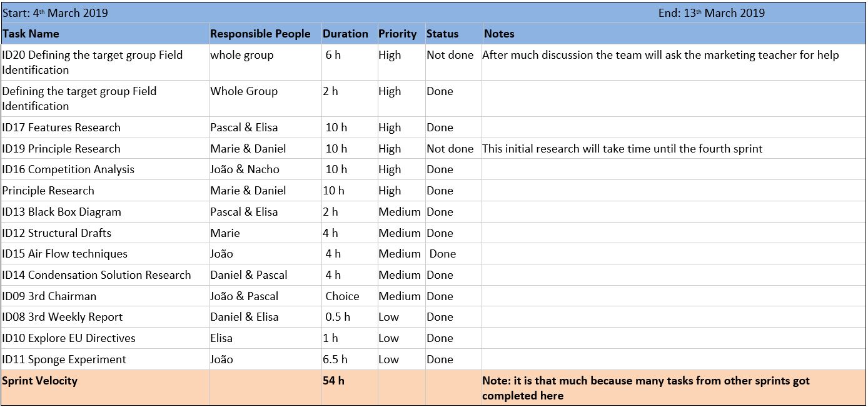Click the Notes column header
Screen dimensions: 868x407
499,34
